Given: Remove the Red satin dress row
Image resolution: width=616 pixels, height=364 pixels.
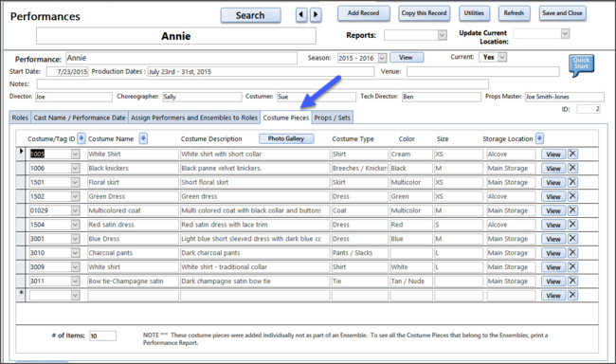Looking at the screenshot, I should coord(572,225).
